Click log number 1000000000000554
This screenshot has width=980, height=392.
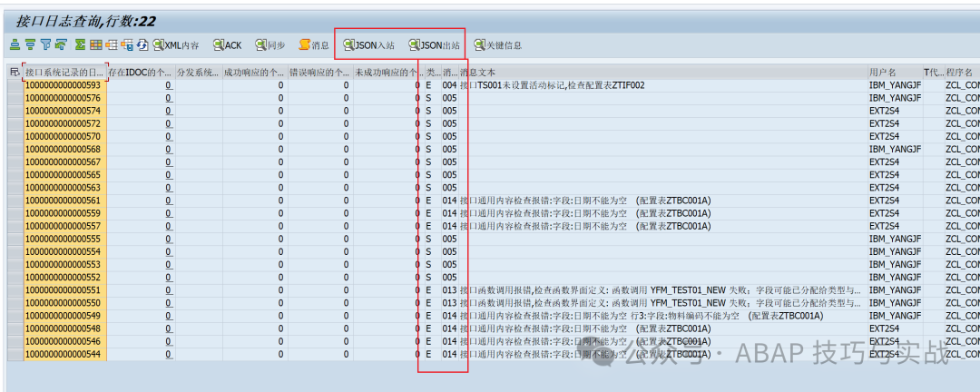tap(63, 251)
